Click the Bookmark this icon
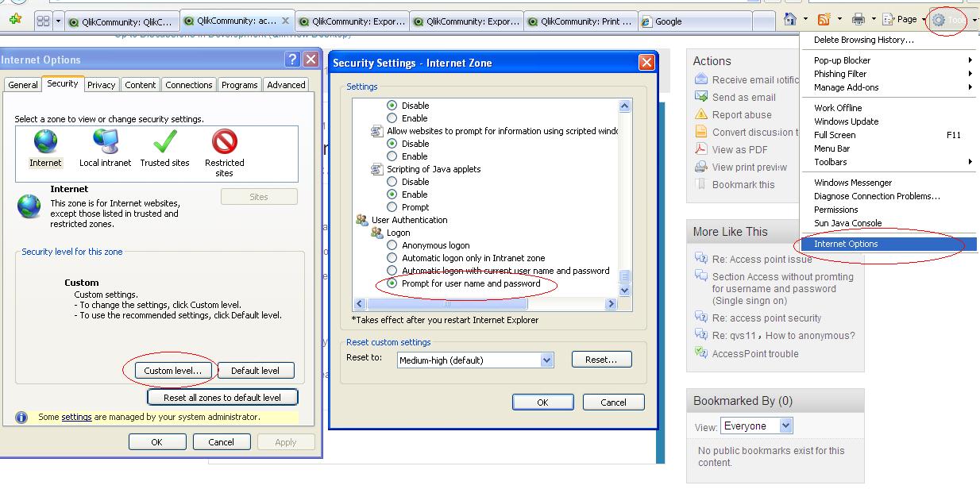980x493 pixels. pos(701,184)
